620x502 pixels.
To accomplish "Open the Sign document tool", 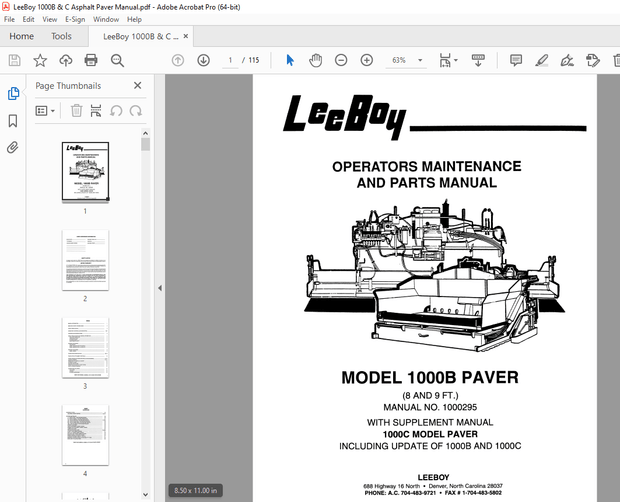I will 567,60.
